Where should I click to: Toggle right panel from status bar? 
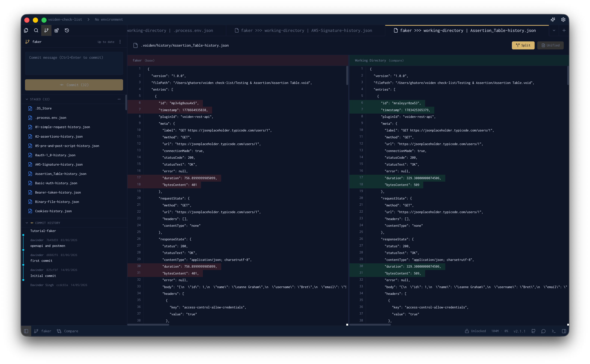pos(564,331)
